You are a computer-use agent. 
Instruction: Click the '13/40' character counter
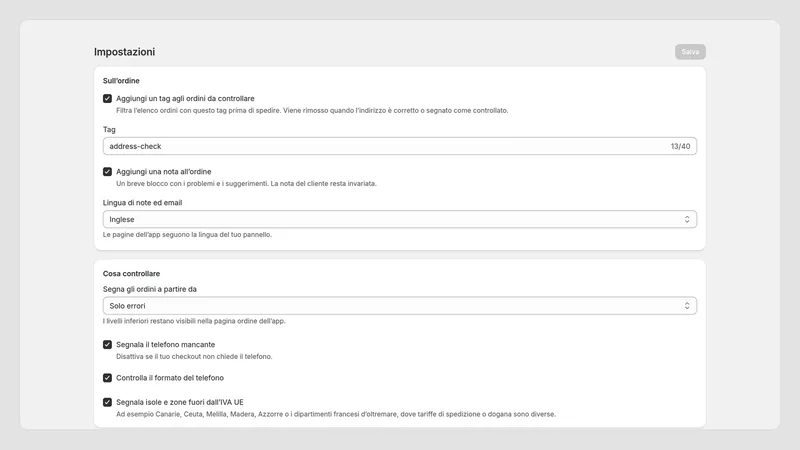click(x=680, y=146)
